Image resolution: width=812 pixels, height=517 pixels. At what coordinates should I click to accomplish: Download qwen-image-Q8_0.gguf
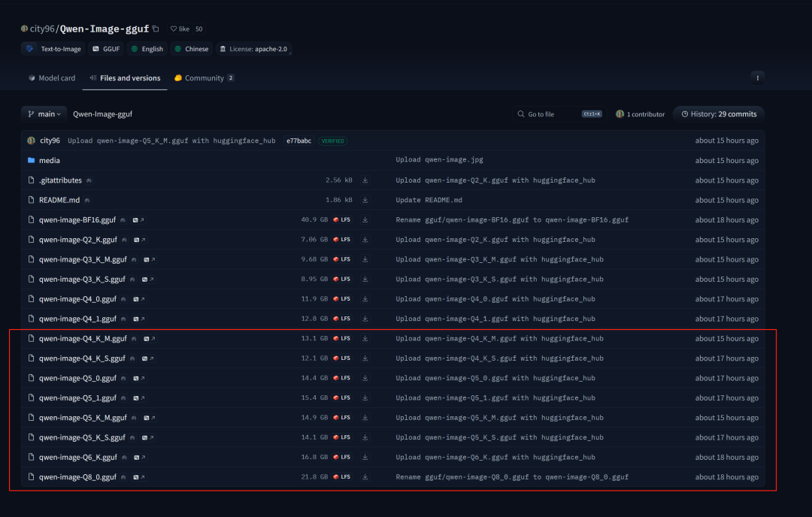click(x=365, y=477)
